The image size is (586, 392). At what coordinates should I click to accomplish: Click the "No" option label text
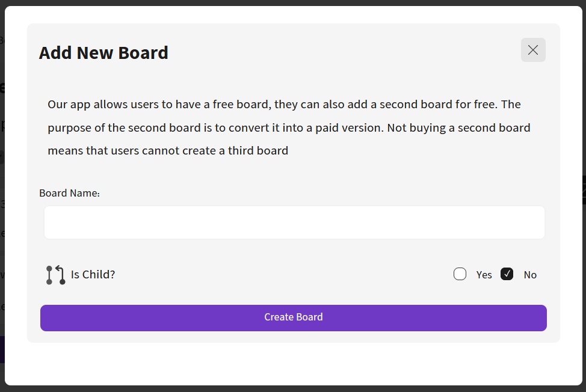click(x=530, y=275)
